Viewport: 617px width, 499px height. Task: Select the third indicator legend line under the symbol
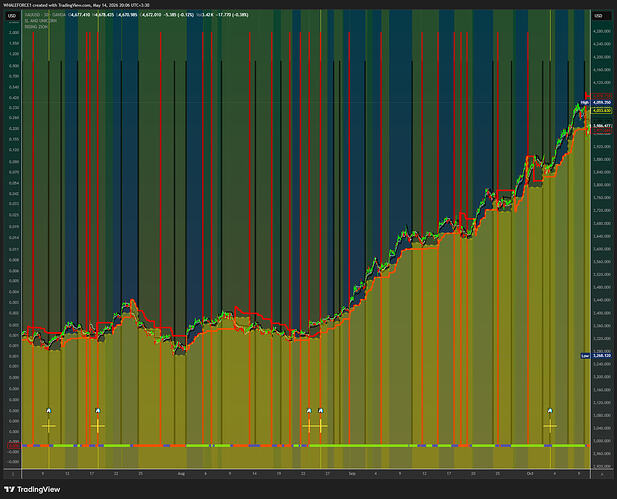pyautogui.click(x=36, y=27)
